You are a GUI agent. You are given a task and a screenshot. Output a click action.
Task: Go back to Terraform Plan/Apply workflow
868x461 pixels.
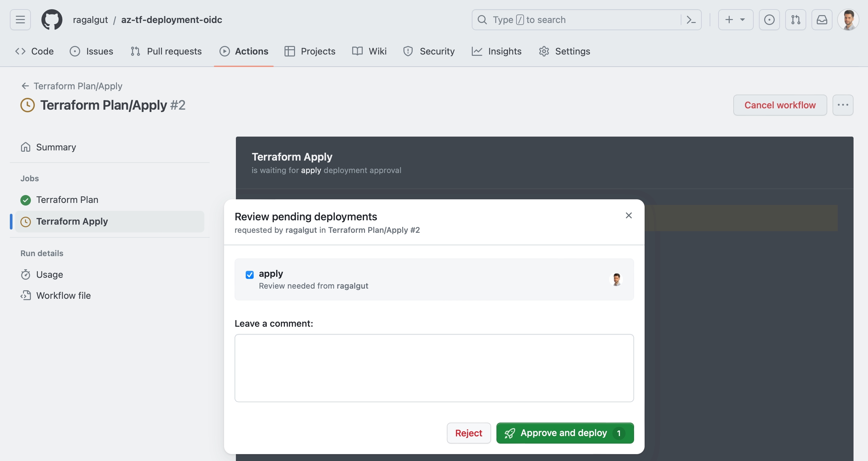pyautogui.click(x=72, y=86)
